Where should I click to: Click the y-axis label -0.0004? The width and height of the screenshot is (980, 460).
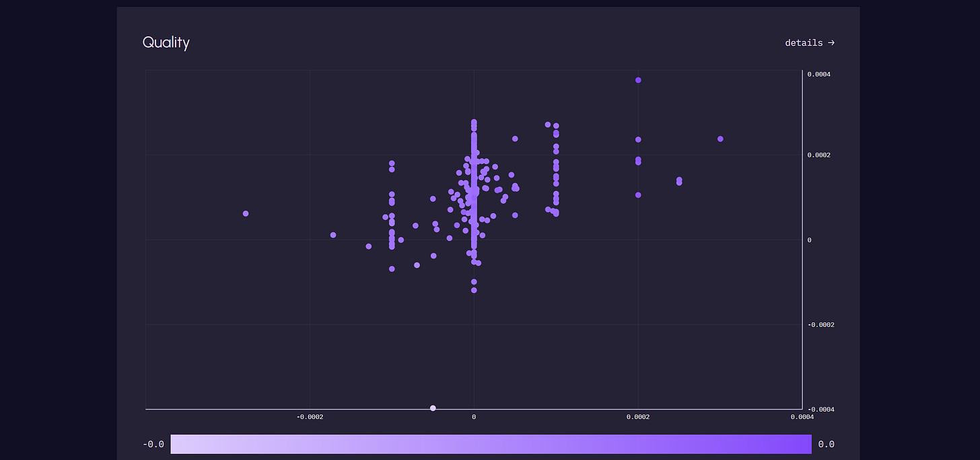tap(820, 410)
